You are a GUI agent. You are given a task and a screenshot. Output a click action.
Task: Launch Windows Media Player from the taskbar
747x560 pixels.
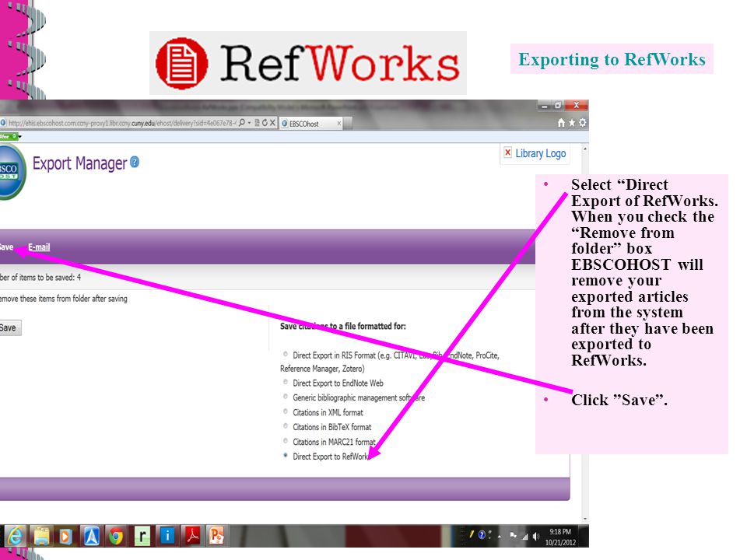tap(65, 536)
